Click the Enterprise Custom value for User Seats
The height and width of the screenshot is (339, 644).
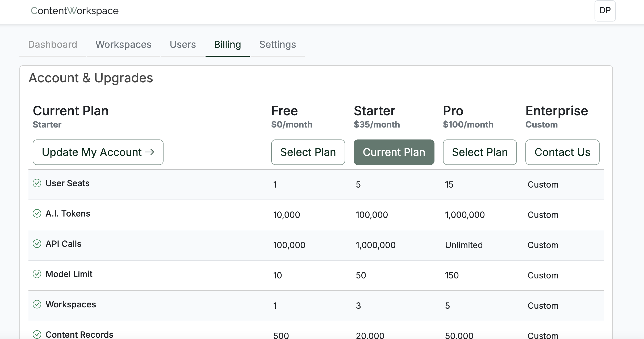543,184
